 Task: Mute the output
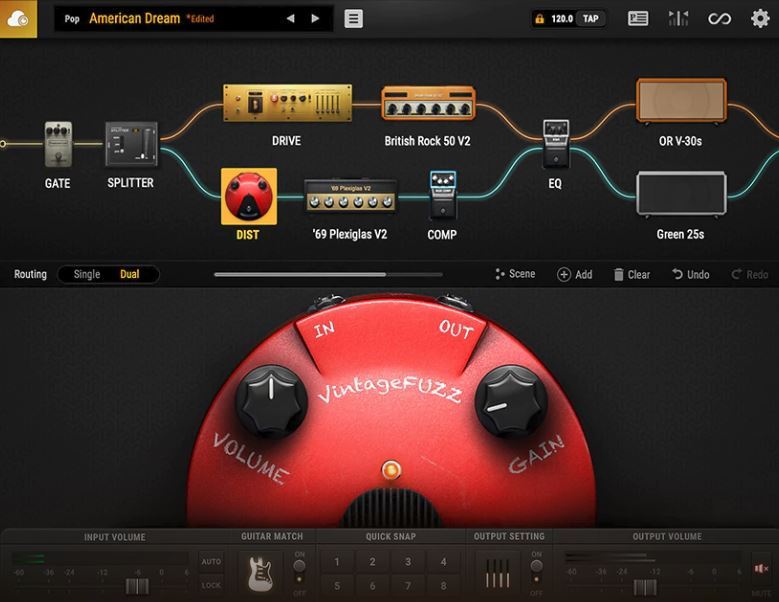(x=761, y=568)
